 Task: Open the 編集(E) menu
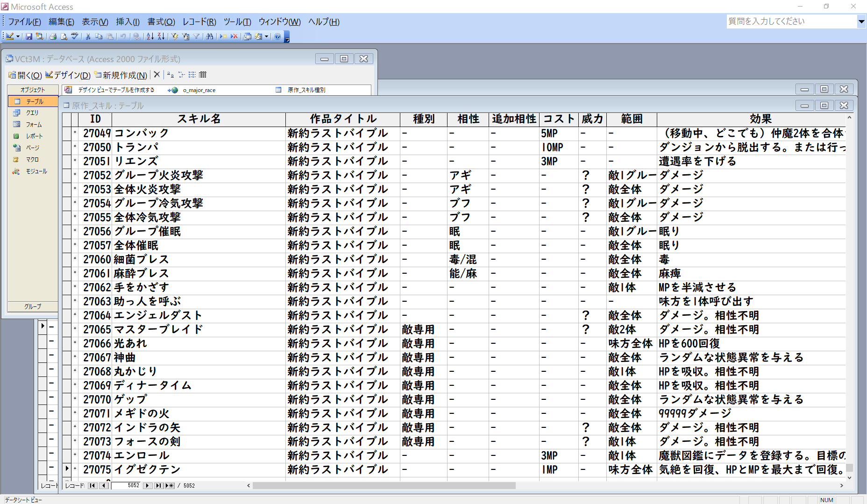coord(61,22)
